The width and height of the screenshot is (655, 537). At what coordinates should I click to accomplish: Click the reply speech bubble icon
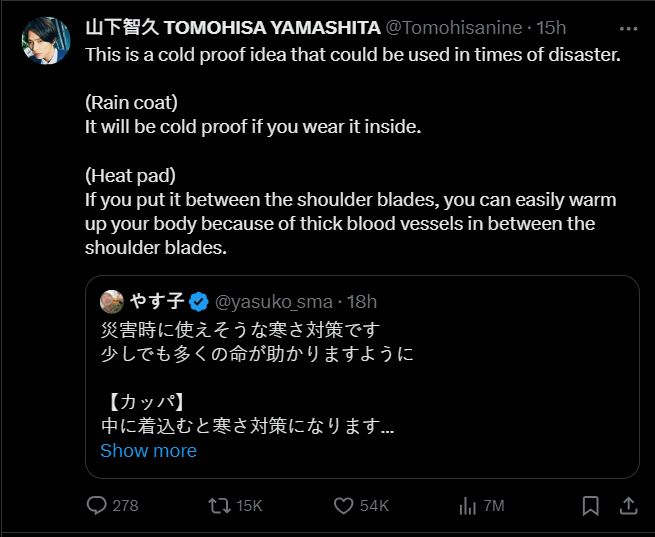click(x=97, y=505)
